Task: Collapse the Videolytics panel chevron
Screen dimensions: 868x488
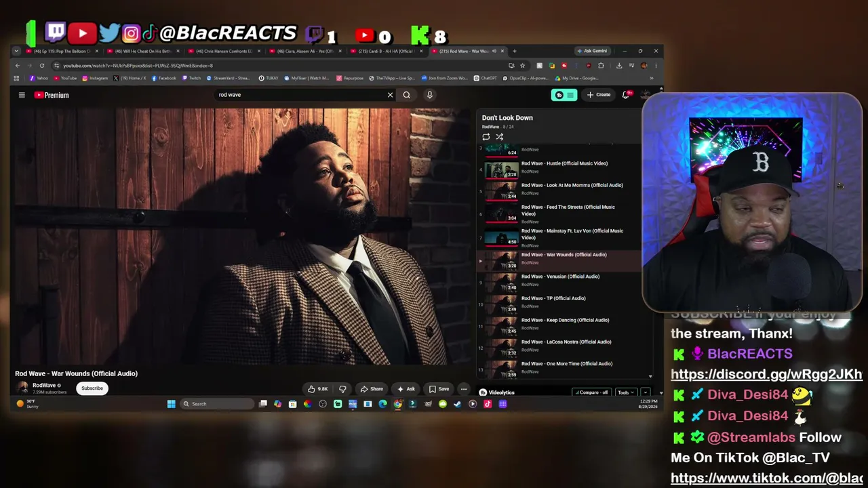Action: 645,392
